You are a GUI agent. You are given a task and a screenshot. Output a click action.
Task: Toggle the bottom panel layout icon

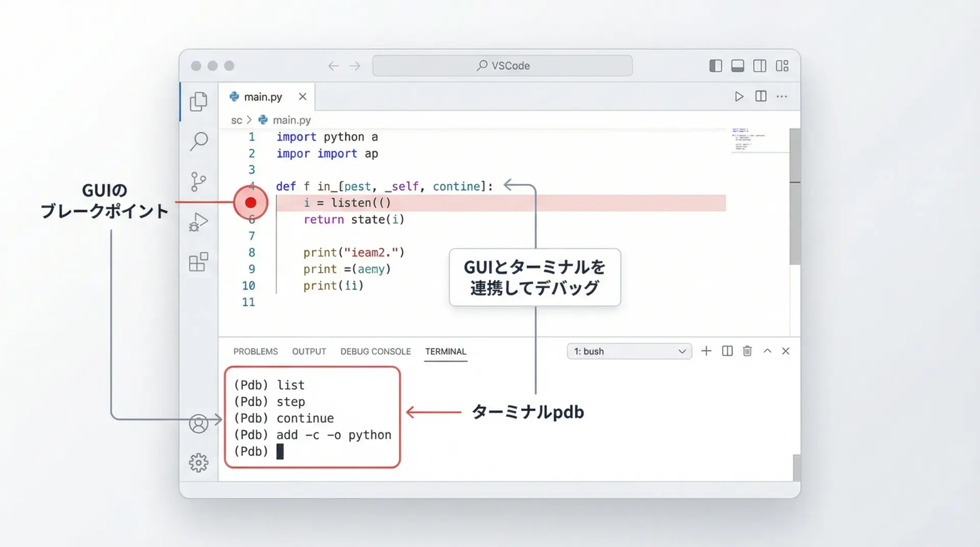[738, 66]
